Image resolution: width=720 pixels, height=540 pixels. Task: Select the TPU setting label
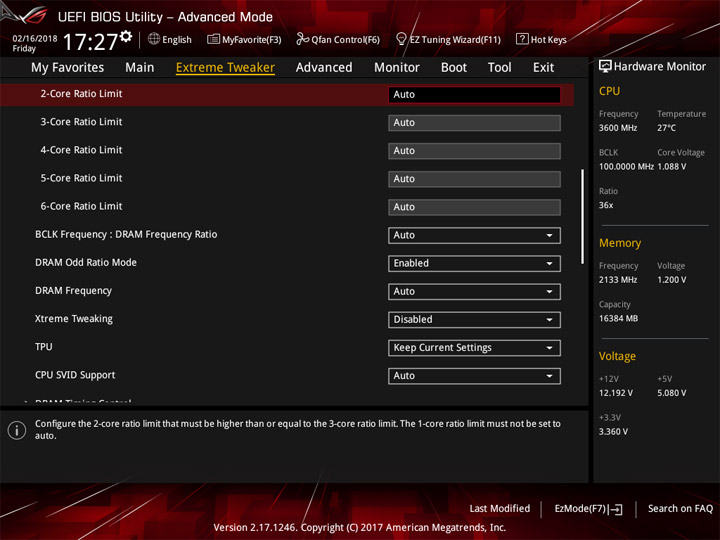pyautogui.click(x=44, y=347)
